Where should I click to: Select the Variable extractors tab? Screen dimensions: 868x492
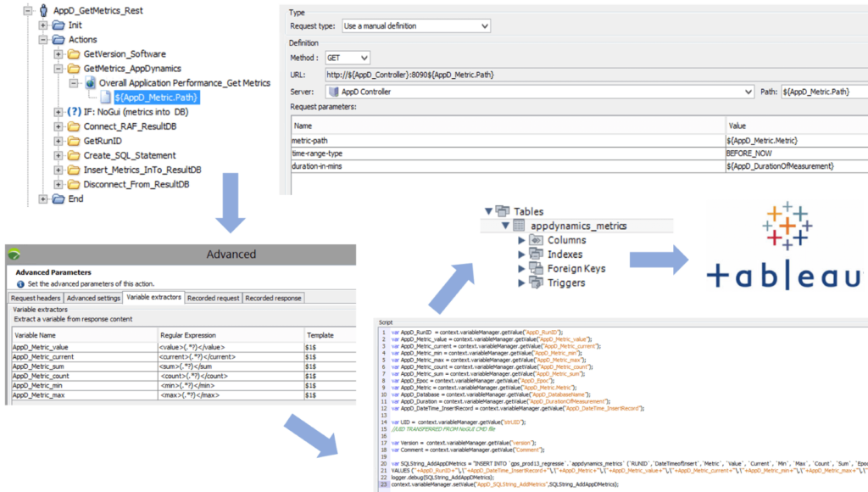[x=154, y=297]
